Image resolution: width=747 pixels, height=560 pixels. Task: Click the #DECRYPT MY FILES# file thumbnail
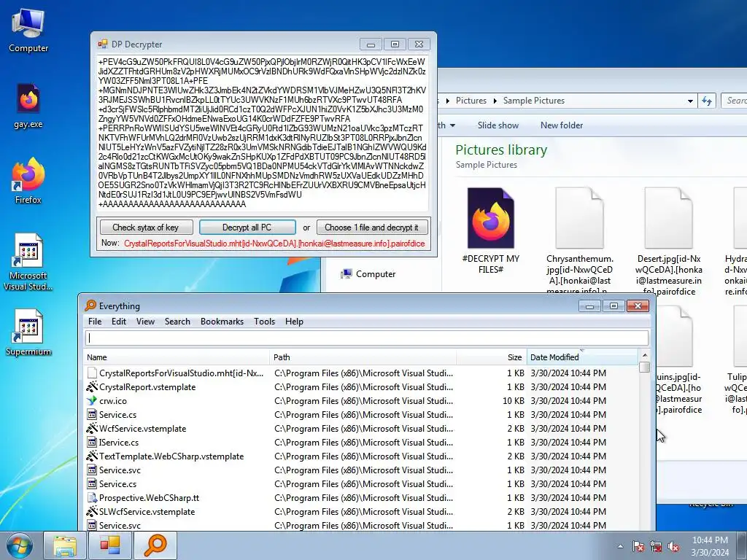tap(491, 218)
